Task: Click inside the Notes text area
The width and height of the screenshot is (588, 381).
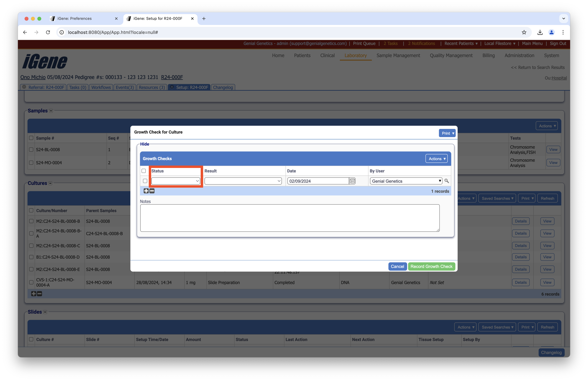Action: pos(290,218)
